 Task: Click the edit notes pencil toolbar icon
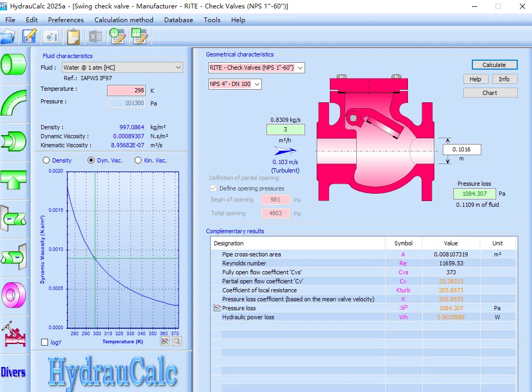click(29, 36)
